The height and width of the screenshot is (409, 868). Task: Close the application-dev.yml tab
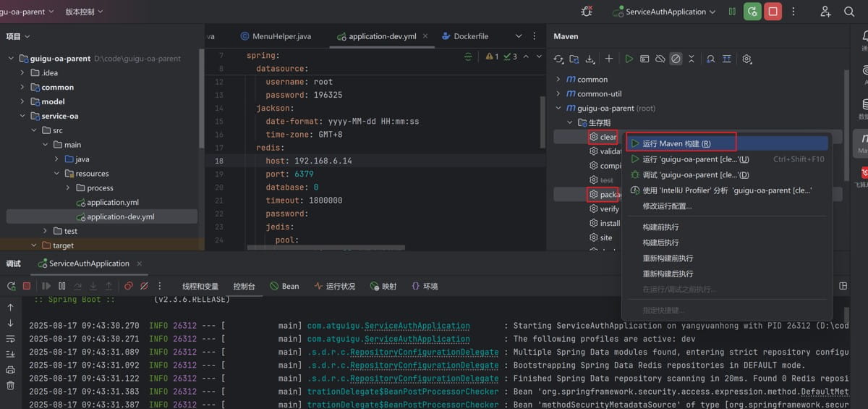(x=425, y=36)
